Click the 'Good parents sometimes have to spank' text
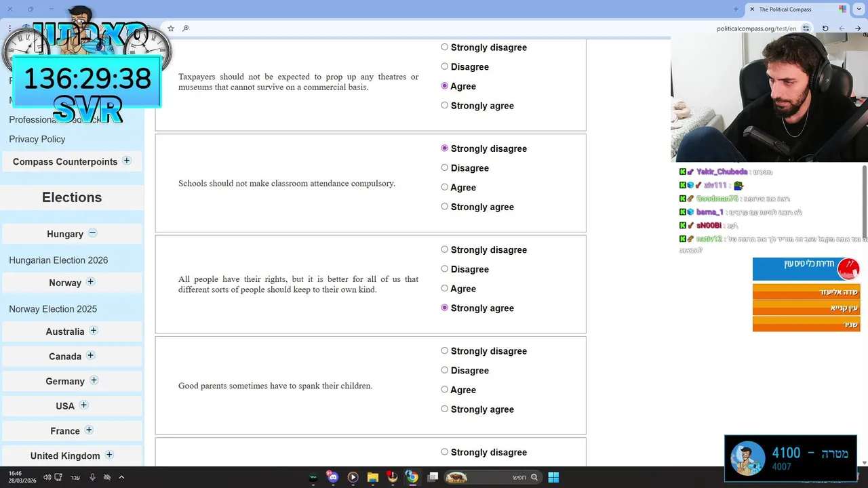This screenshot has width=868, height=488. [275, 386]
